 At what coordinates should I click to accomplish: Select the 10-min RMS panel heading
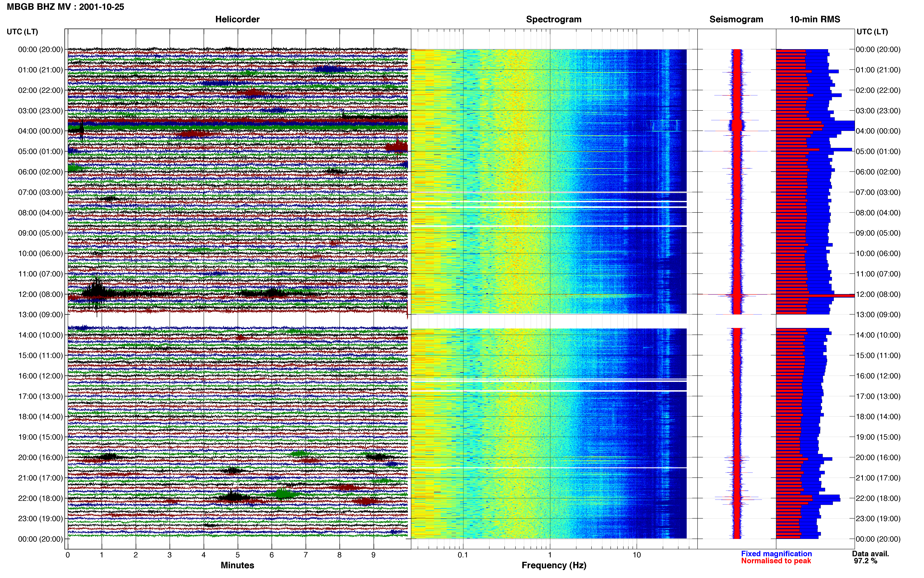[x=815, y=20]
